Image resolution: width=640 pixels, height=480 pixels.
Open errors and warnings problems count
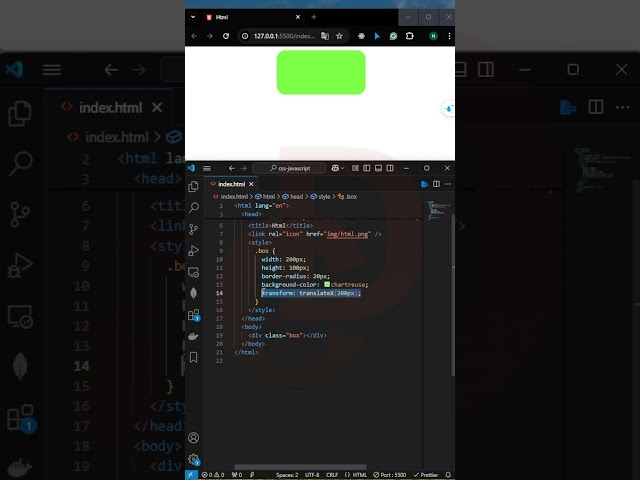(x=213, y=475)
